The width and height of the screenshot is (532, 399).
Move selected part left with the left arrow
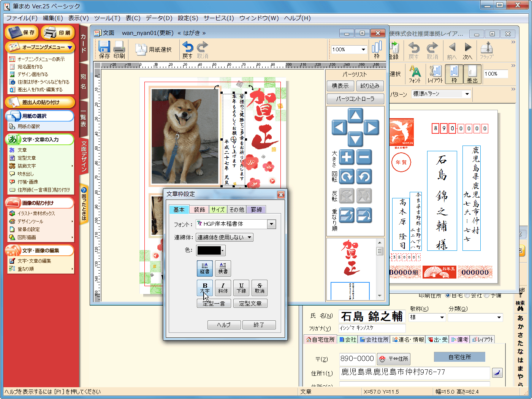(x=339, y=127)
